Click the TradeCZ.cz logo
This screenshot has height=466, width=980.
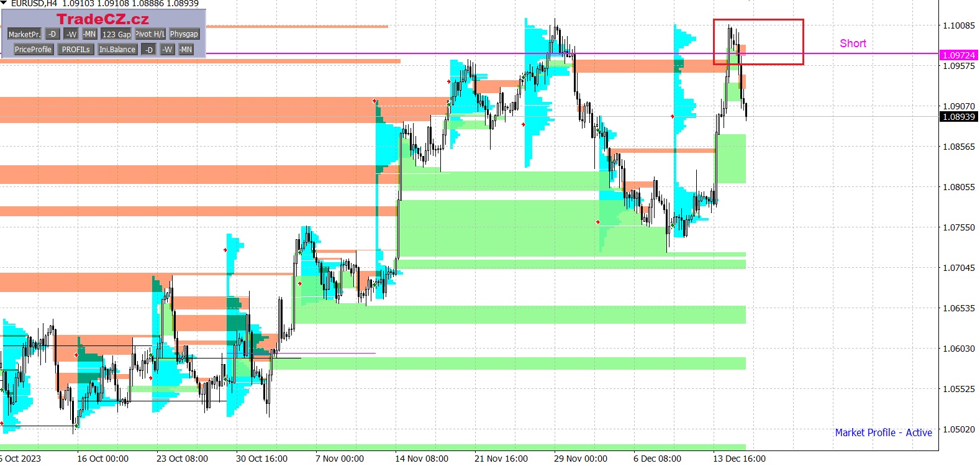click(102, 19)
